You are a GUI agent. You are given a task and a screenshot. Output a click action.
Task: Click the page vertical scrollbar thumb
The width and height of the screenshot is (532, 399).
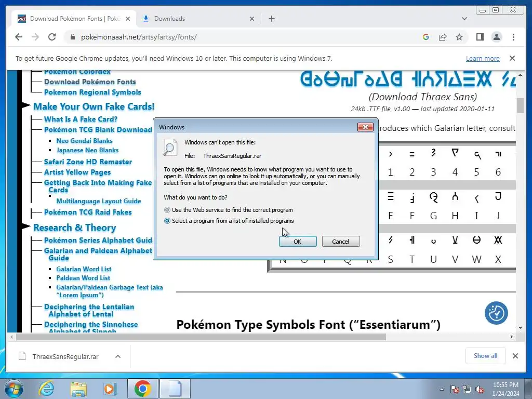520,105
